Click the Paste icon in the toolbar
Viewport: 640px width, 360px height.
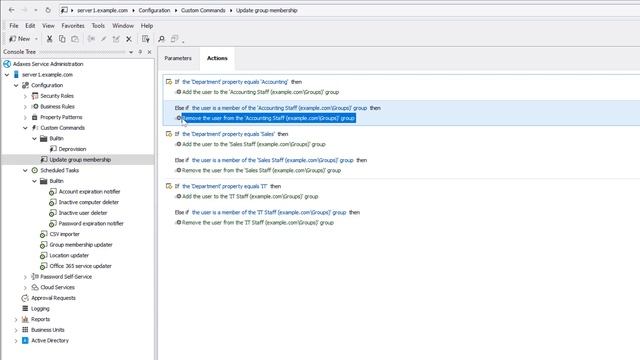click(75, 39)
